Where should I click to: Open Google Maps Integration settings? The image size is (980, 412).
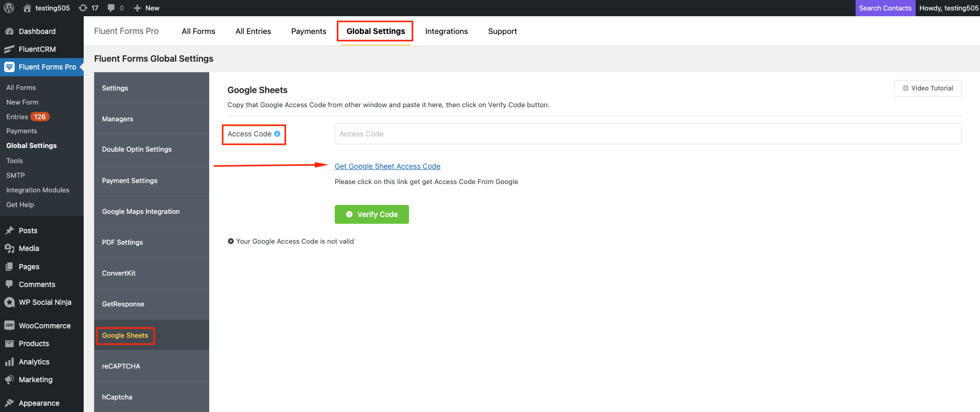152,211
